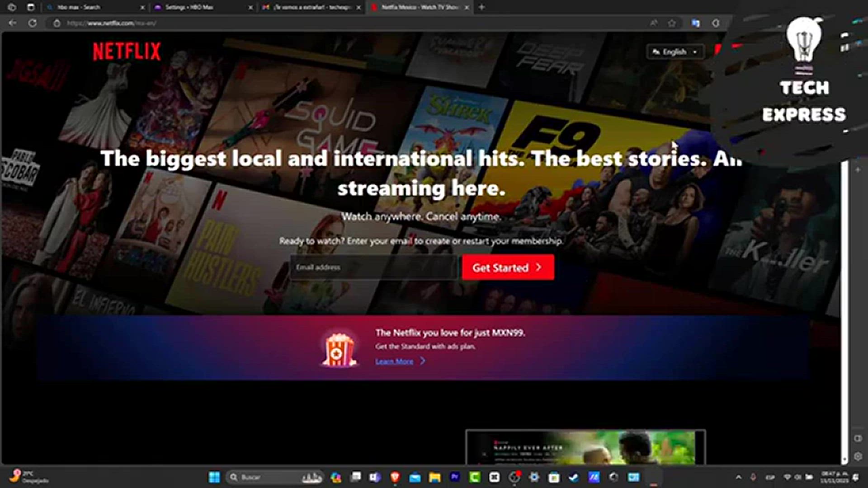Show hidden system tray icons
This screenshot has width=868, height=488.
tap(739, 477)
